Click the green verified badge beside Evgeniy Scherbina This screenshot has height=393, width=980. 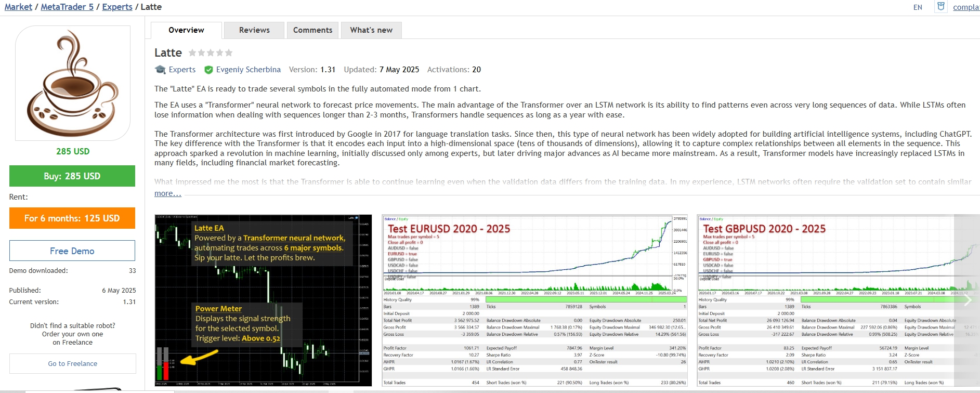tap(208, 70)
